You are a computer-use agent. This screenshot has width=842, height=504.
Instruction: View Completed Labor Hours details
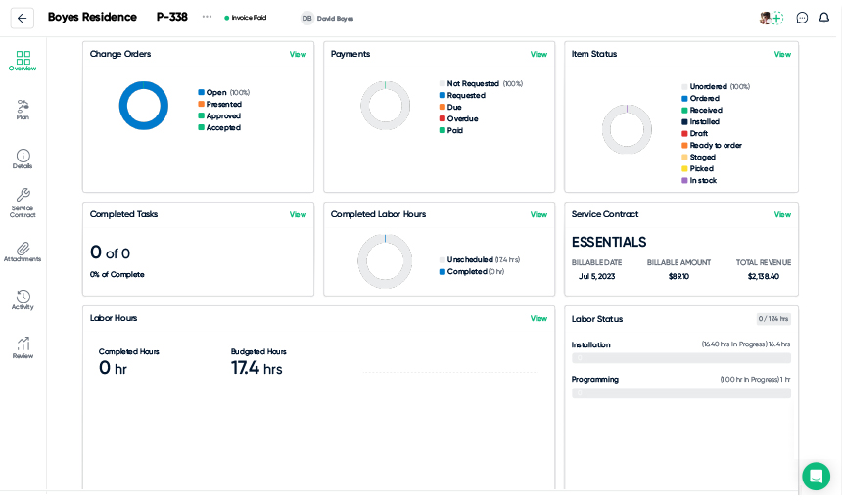[x=538, y=214]
